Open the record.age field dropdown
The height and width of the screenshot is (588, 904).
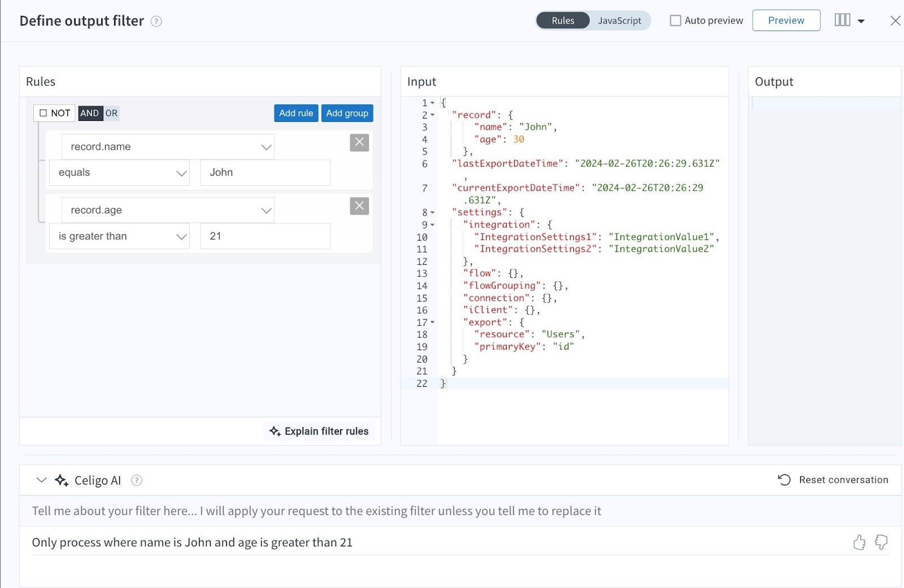point(168,210)
